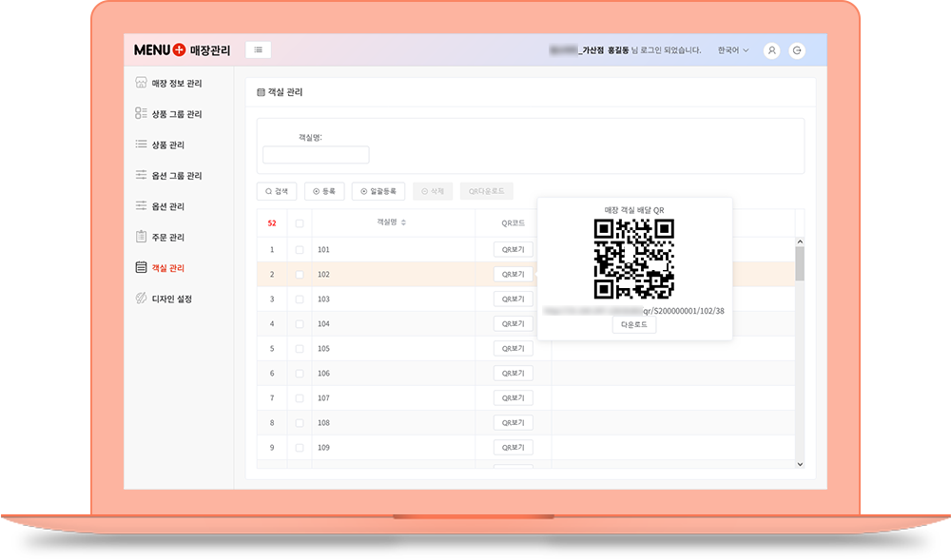Click the scrollbar down arrow

coord(800,464)
